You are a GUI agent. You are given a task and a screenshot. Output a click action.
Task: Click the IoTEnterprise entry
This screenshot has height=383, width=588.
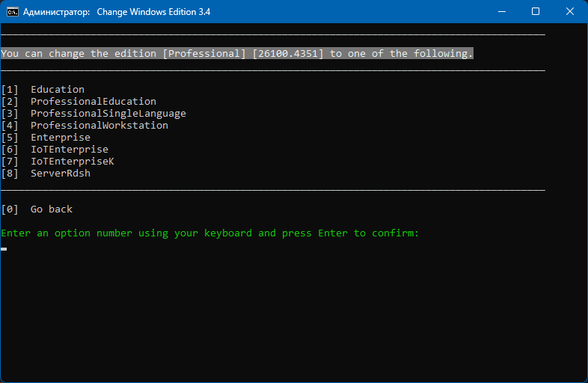point(70,150)
